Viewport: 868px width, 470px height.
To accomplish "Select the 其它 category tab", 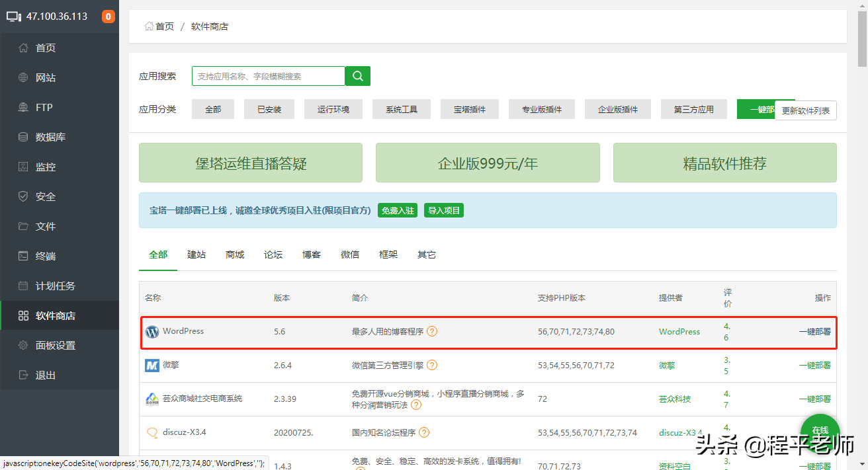I will click(x=427, y=255).
